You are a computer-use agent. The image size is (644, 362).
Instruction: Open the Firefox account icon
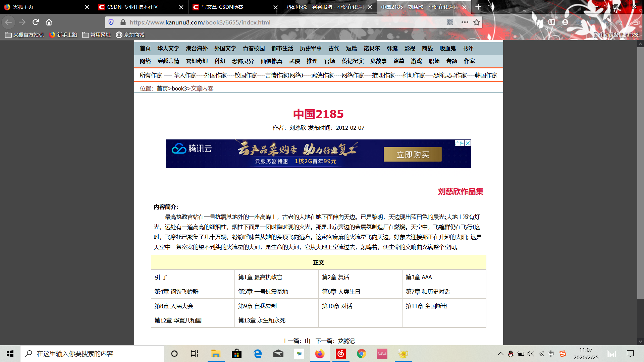pos(565,22)
